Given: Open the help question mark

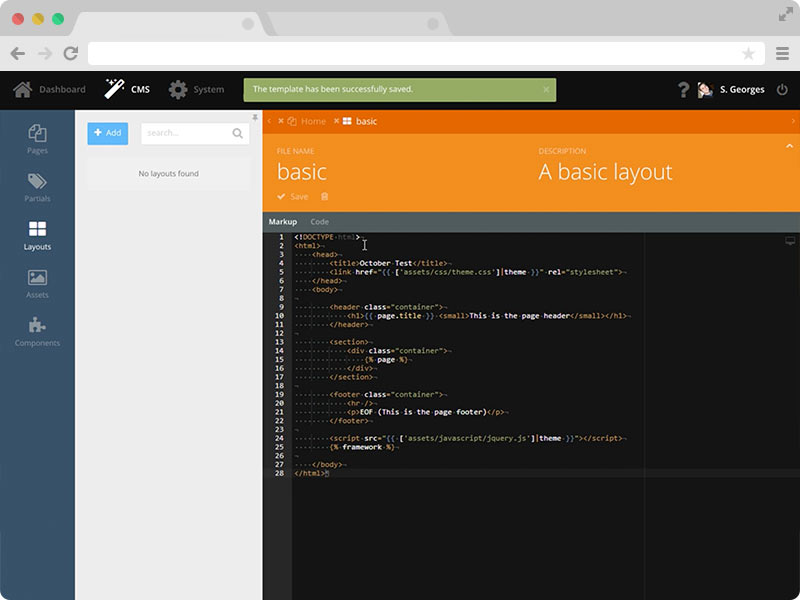Looking at the screenshot, I should pyautogui.click(x=683, y=90).
